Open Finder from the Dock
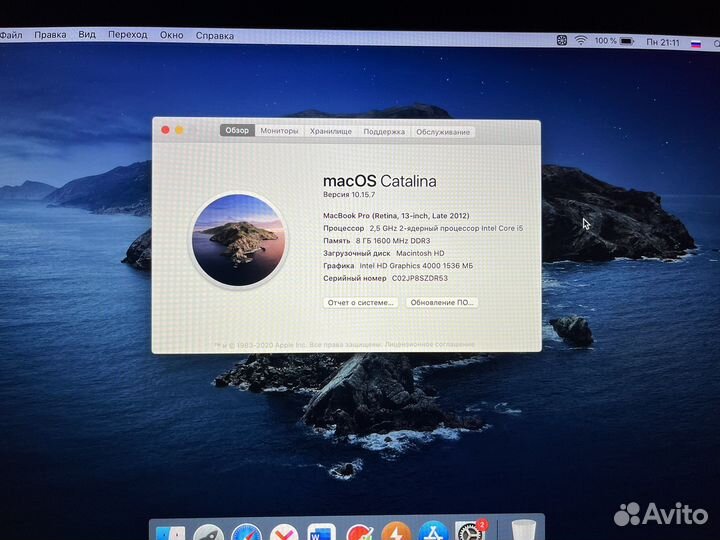This screenshot has width=720, height=540. click(170, 533)
